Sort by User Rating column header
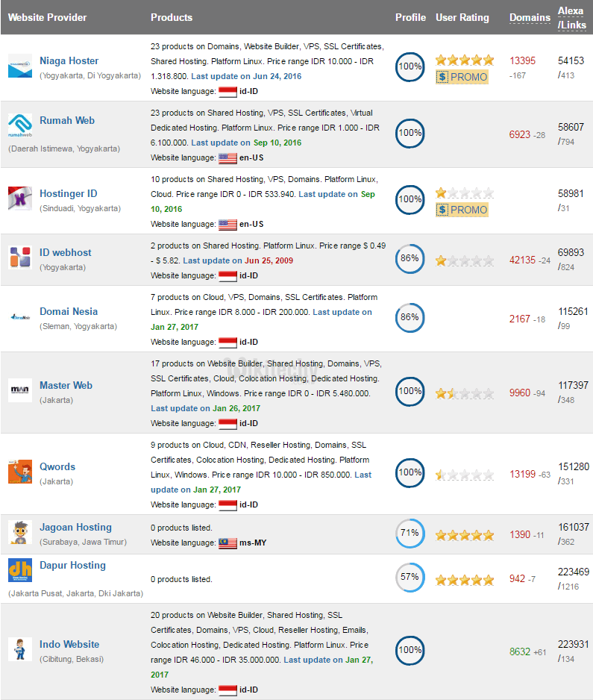 click(462, 17)
